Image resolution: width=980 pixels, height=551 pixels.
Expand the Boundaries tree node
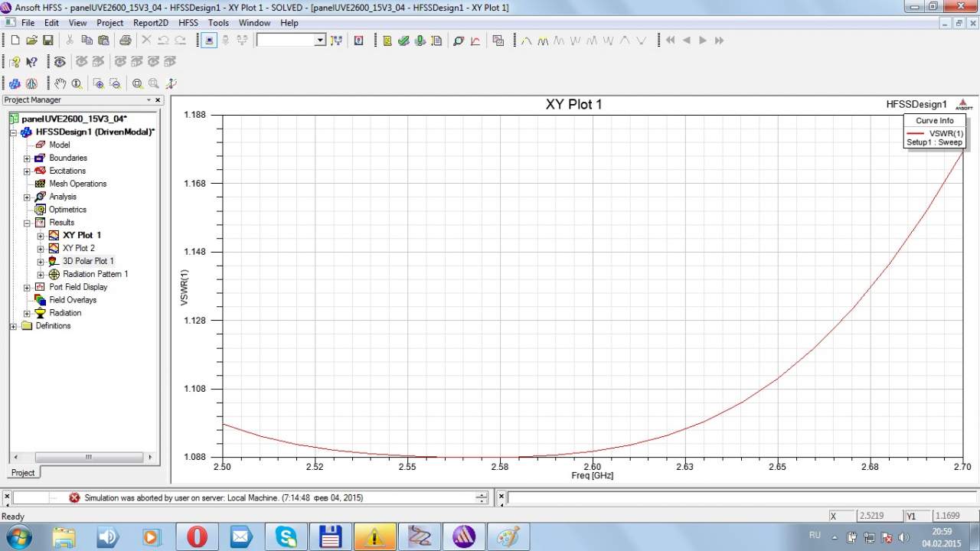(x=27, y=158)
